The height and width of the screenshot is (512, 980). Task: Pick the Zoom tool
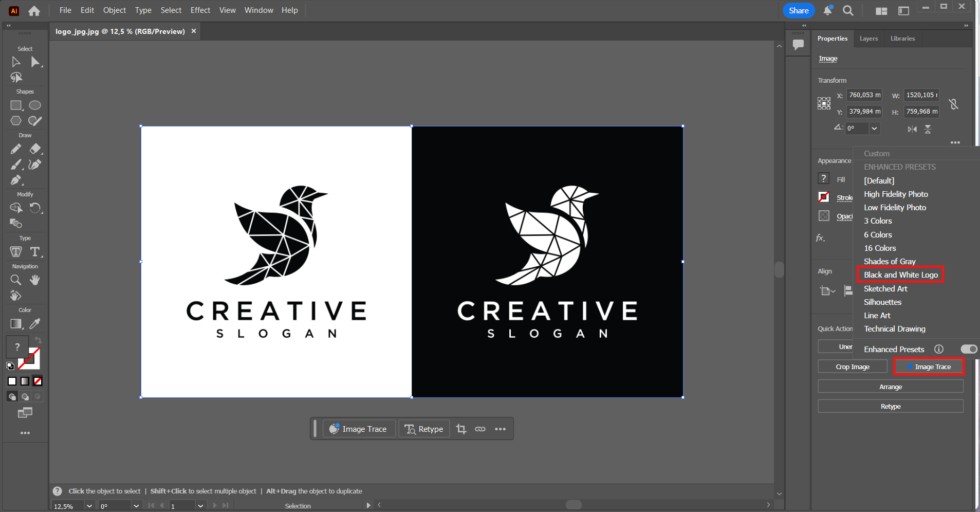click(16, 280)
